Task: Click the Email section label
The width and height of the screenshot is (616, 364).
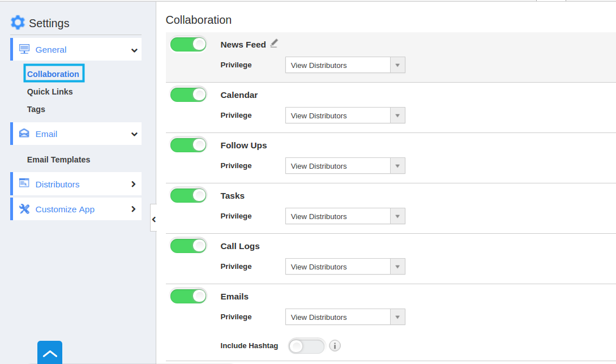Action: click(x=46, y=134)
